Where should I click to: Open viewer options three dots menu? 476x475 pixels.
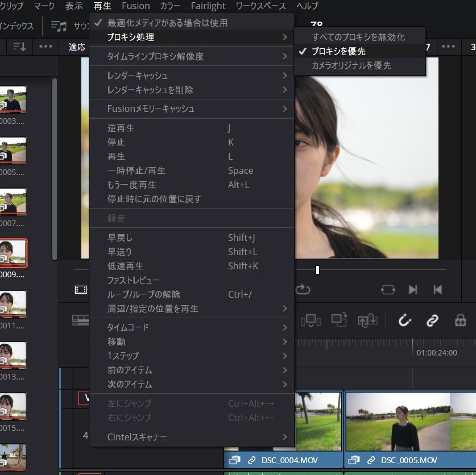(448, 47)
